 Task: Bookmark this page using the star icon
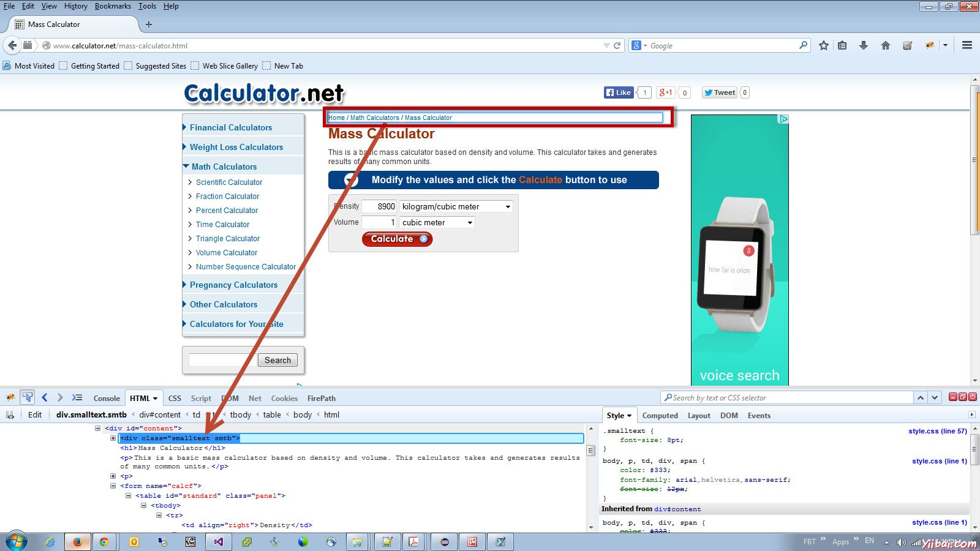click(823, 45)
